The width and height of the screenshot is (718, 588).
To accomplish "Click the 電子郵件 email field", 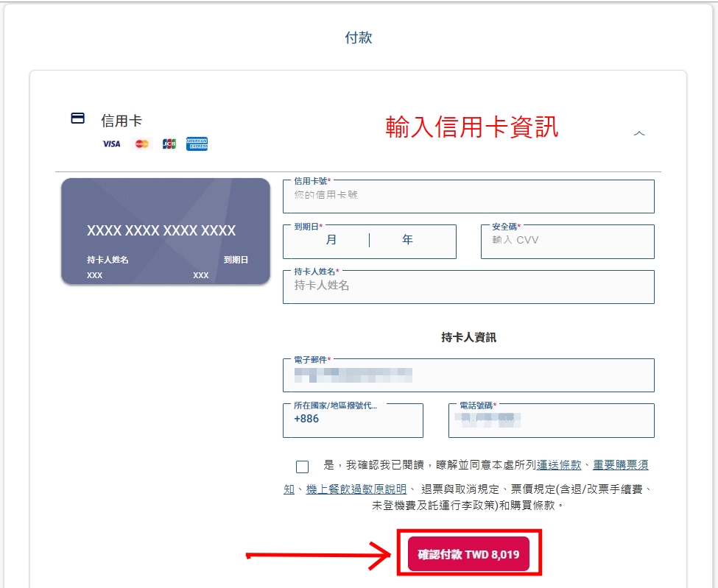I will coord(468,375).
